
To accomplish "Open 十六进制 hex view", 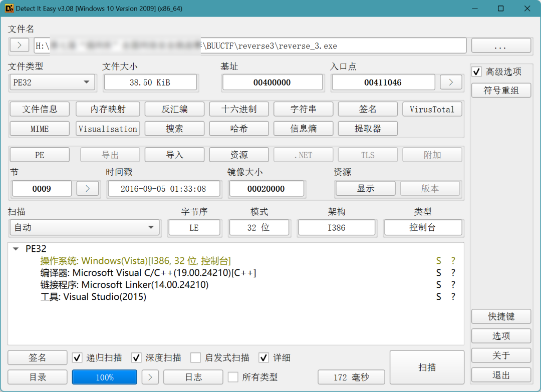I will 239,109.
